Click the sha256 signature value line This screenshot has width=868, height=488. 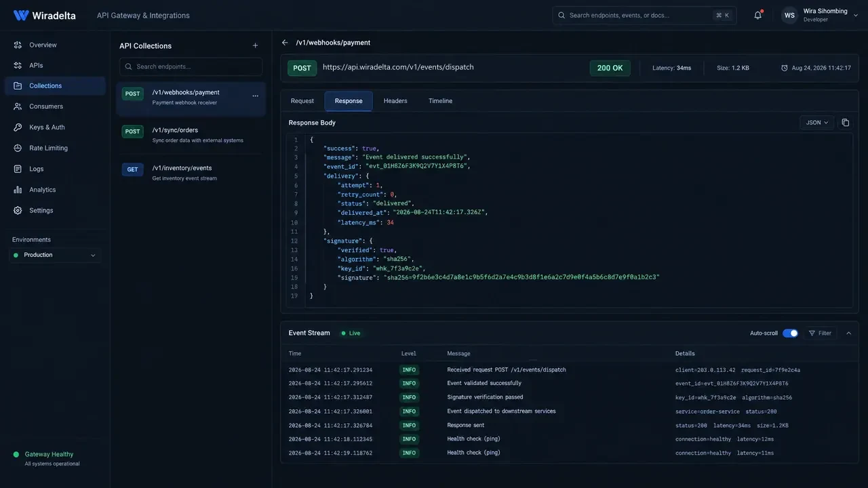(498, 277)
